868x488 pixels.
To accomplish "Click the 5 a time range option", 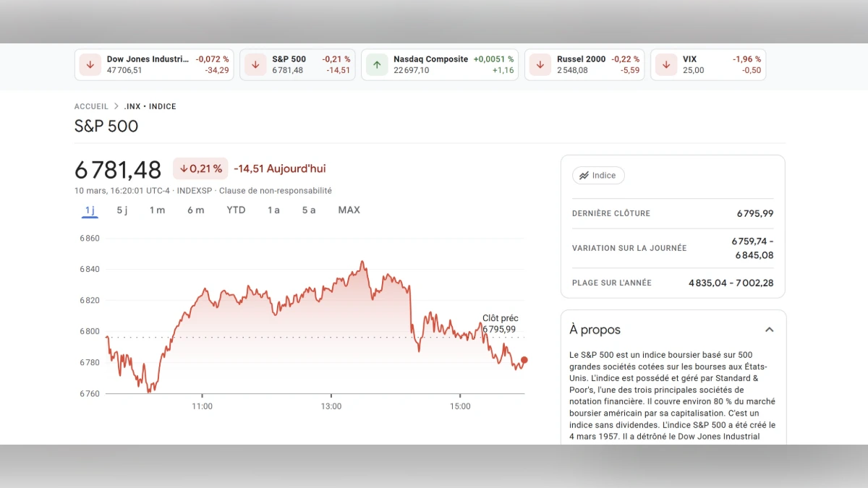I will 308,210.
